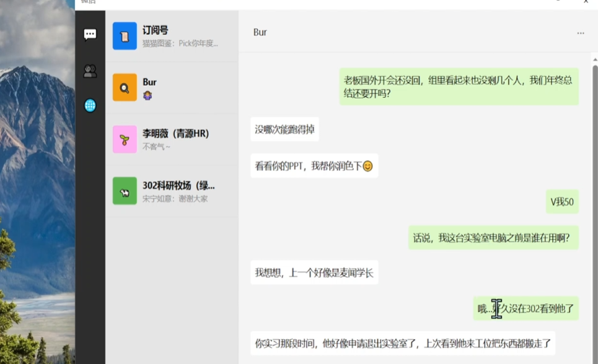Image resolution: width=598 pixels, height=364 pixels.
Task: Click the smiley emoji in the PPT message
Action: pos(369,166)
